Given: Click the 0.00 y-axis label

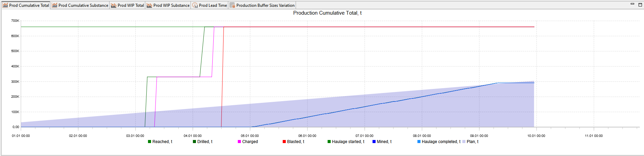Looking at the screenshot, I should click(x=16, y=127).
